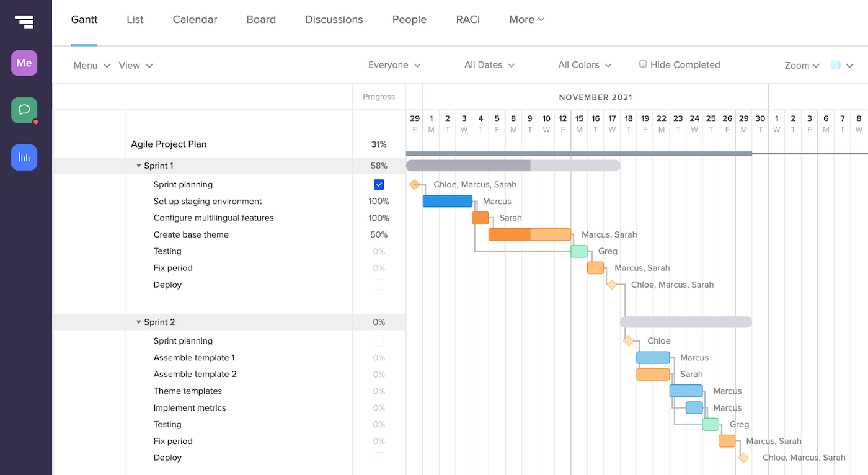This screenshot has width=868, height=475.
Task: Open the purple Me avatar menu
Action: pyautogui.click(x=24, y=63)
